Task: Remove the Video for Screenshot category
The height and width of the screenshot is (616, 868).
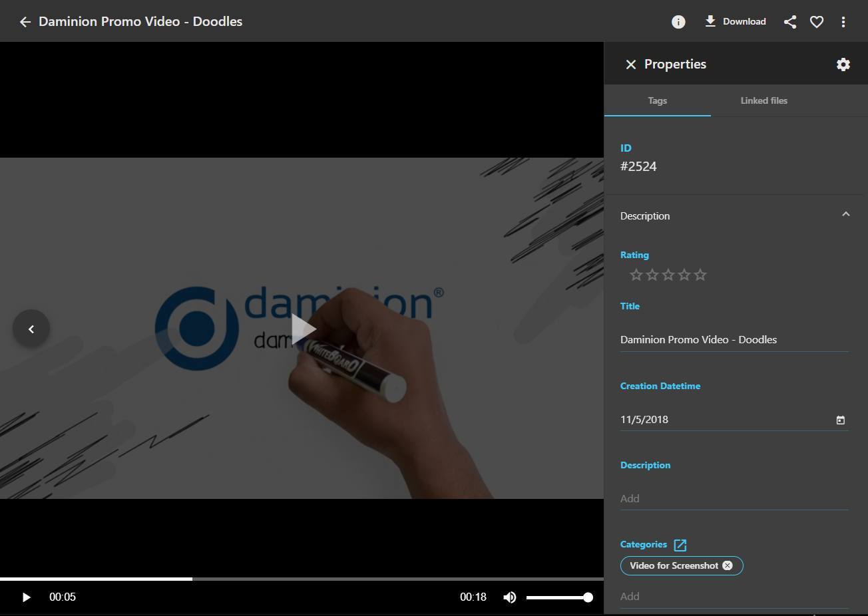Action: click(728, 565)
